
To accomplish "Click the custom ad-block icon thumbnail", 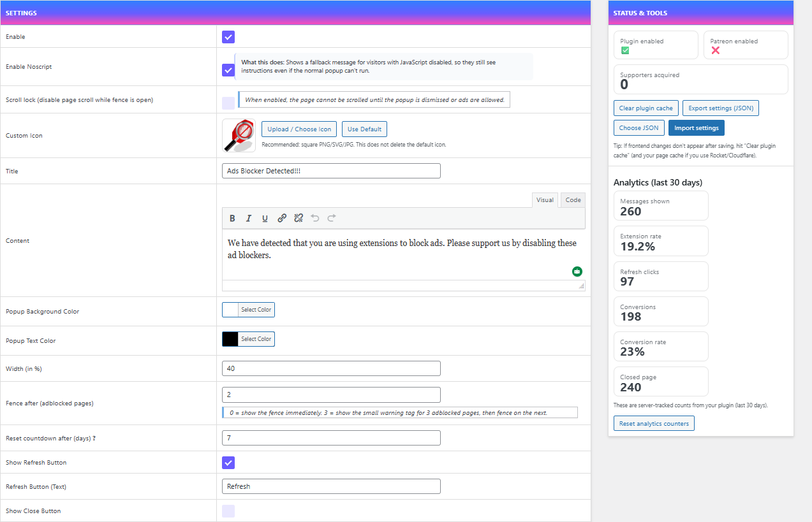I will [x=238, y=136].
